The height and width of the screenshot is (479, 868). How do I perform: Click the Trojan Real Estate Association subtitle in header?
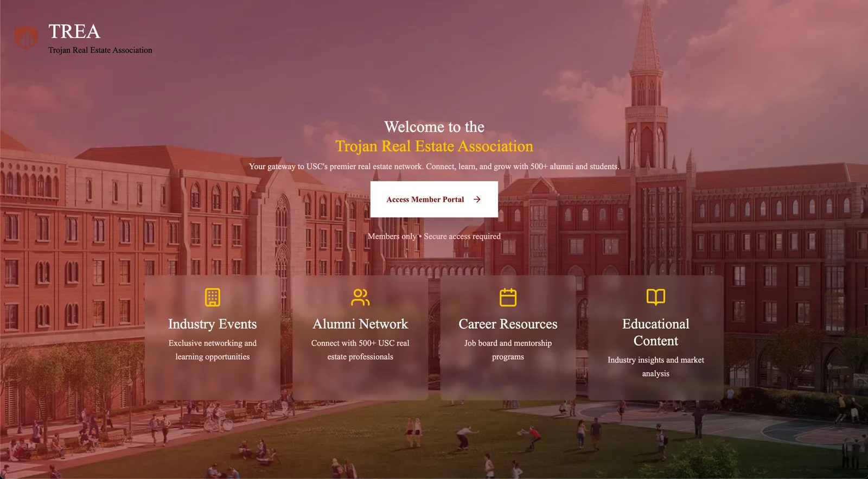(100, 50)
